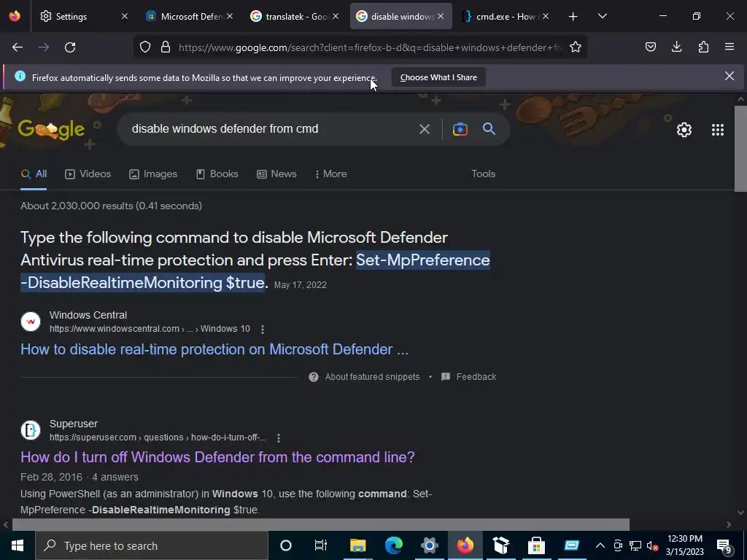Go back to the previous page
This screenshot has width=747, height=560.
[x=18, y=47]
